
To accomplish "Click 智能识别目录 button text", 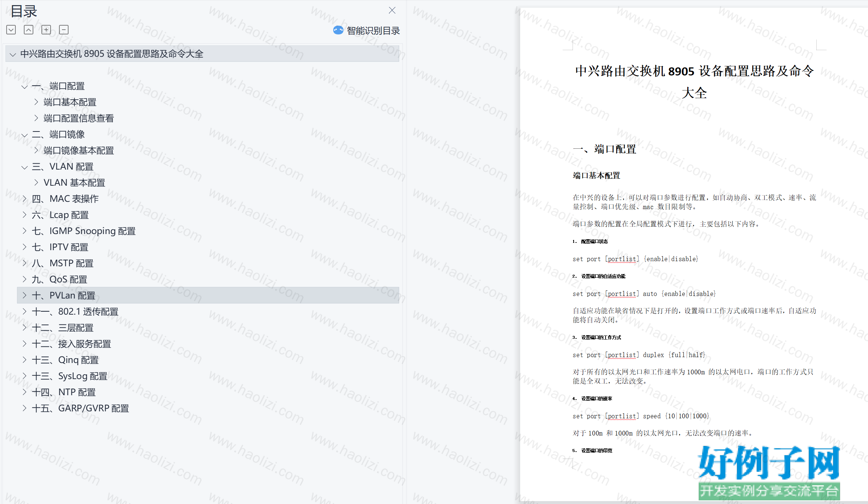I will pyautogui.click(x=373, y=31).
